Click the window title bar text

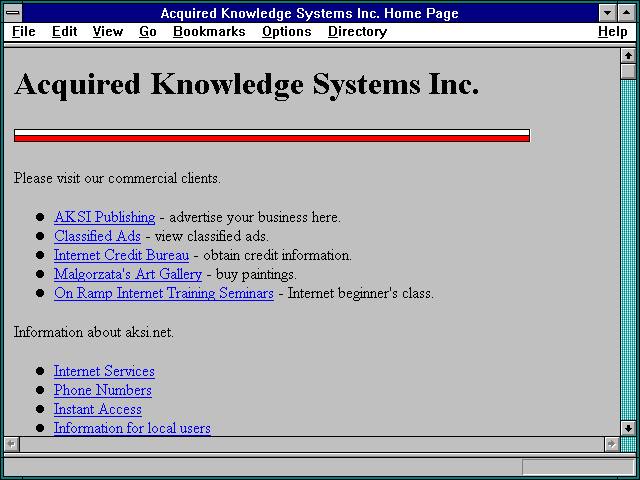click(310, 13)
